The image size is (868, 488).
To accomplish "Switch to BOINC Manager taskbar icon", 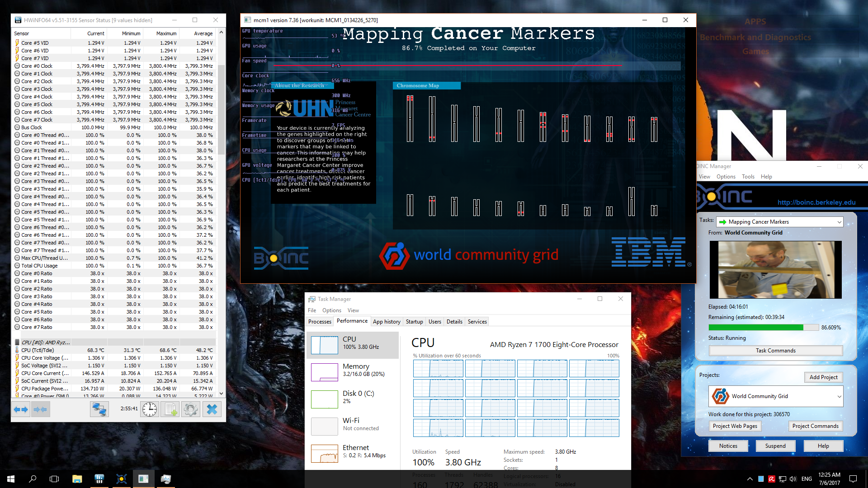I will click(121, 479).
